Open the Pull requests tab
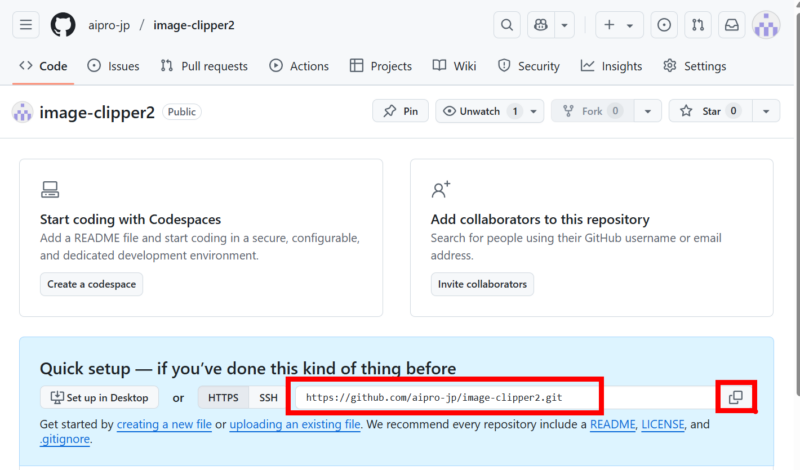Image resolution: width=800 pixels, height=470 pixels. coord(204,66)
